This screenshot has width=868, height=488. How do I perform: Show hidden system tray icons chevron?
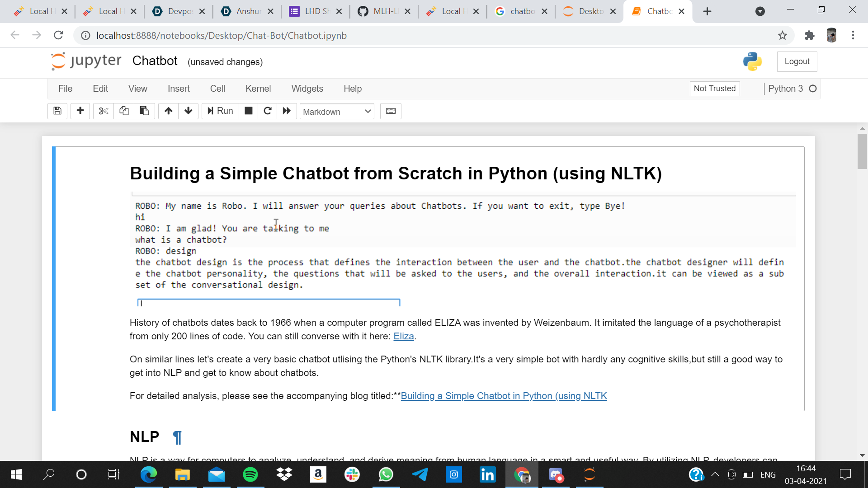(715, 474)
